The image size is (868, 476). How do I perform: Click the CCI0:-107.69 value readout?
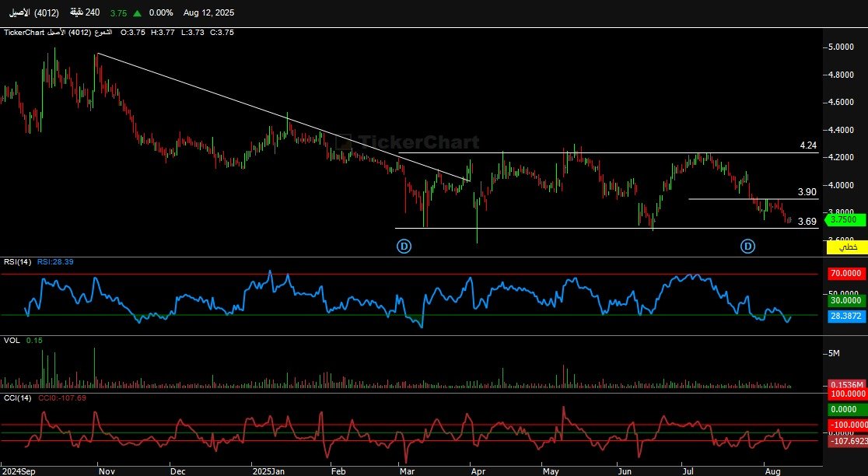tap(62, 398)
